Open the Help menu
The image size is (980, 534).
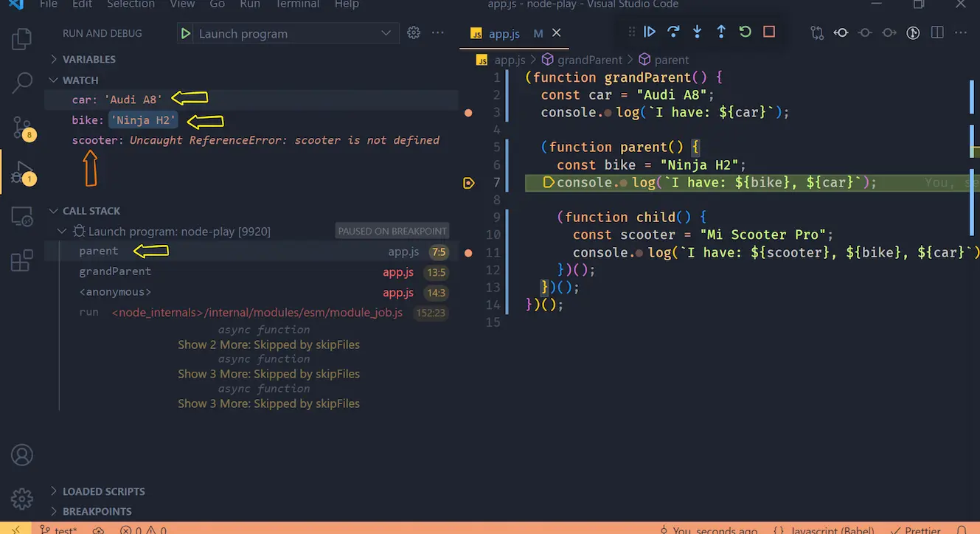[x=347, y=4]
